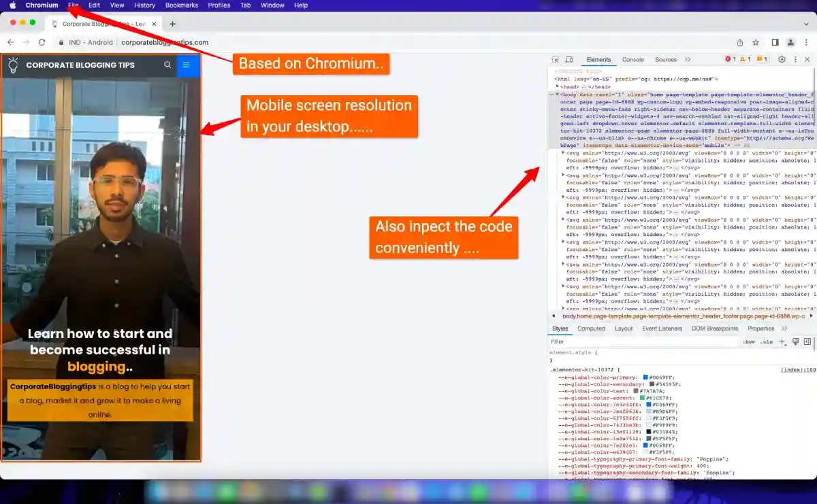The height and width of the screenshot is (504, 817).
Task: Activate the DevTools inspect element picker
Action: (556, 60)
